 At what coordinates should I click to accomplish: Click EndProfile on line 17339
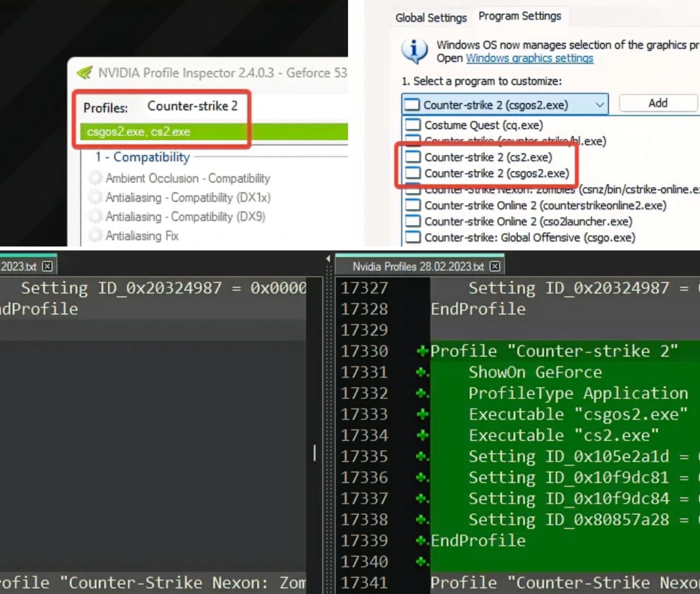(x=478, y=541)
